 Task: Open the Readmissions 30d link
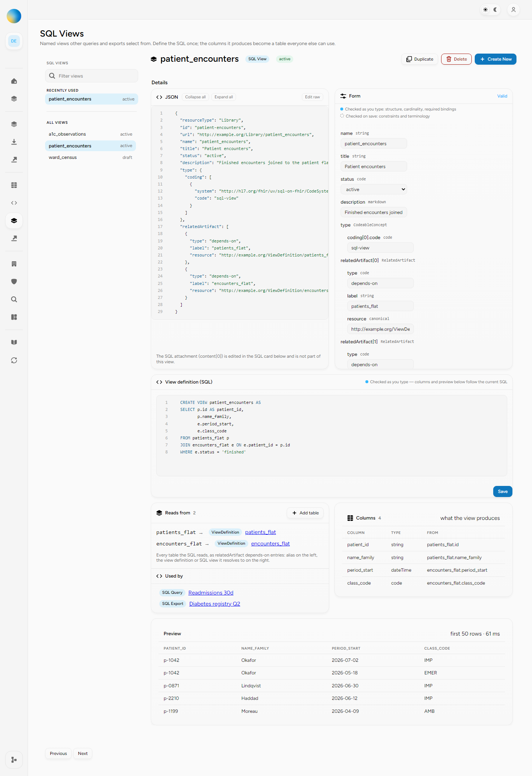(211, 593)
